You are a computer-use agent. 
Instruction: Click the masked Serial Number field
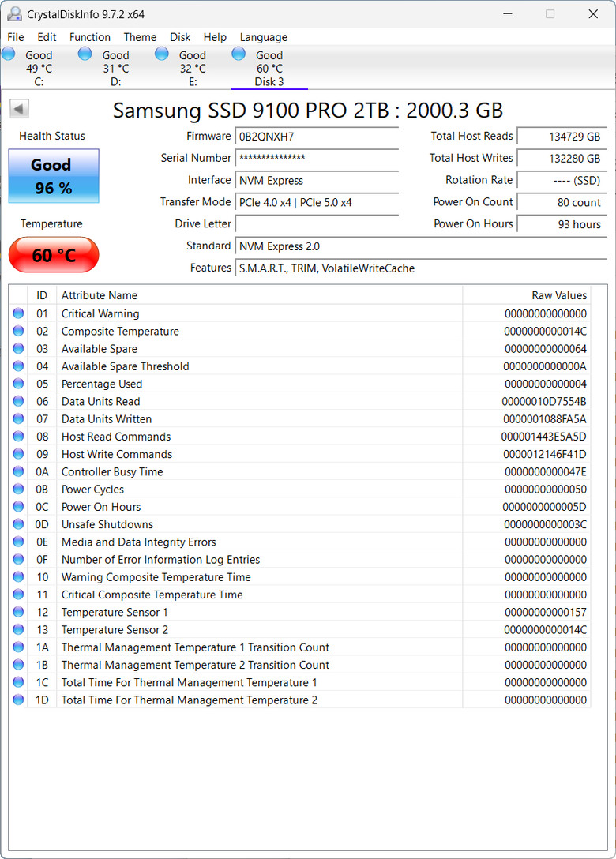pos(317,158)
